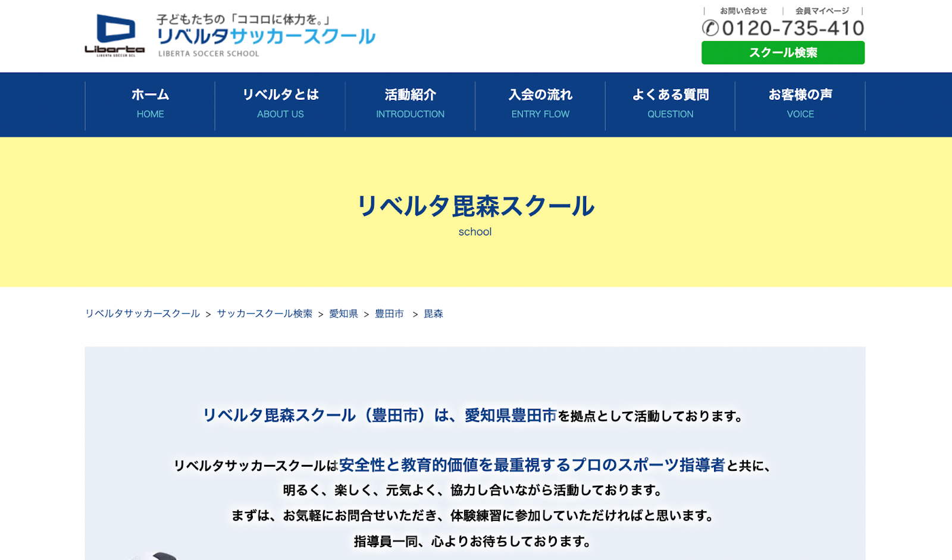Go to ホーム HOME menu item
Image resolution: width=952 pixels, height=560 pixels.
150,104
